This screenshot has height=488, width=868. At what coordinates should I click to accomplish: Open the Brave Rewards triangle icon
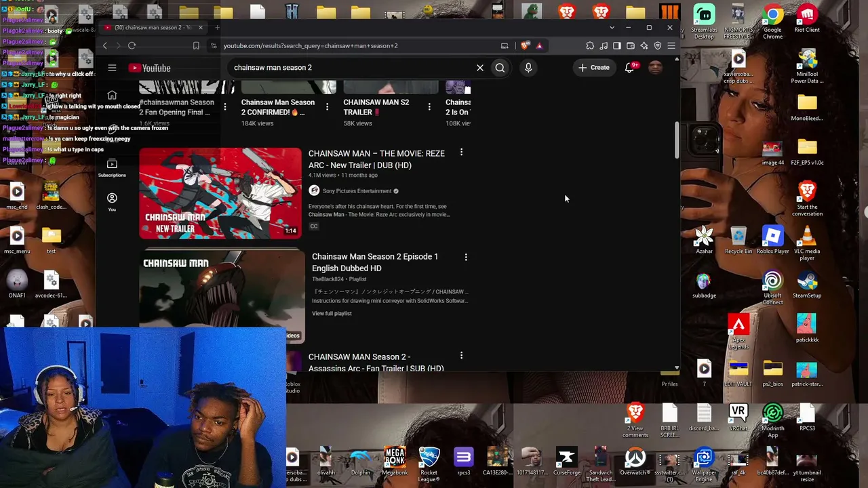(x=539, y=46)
